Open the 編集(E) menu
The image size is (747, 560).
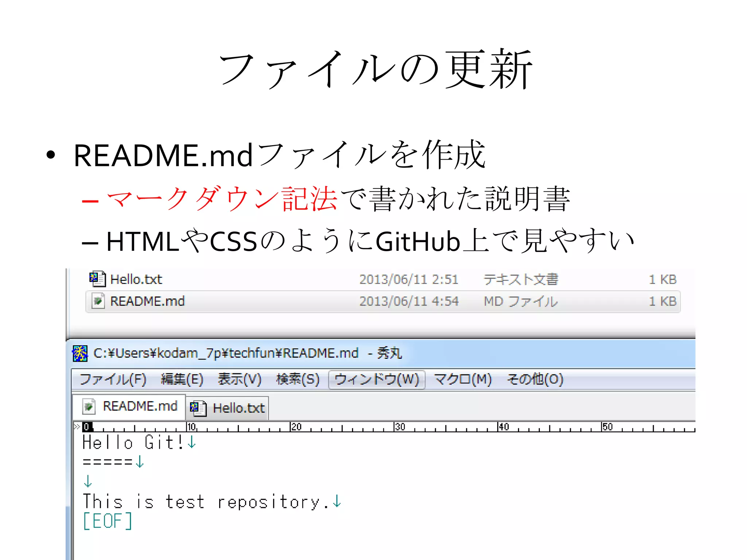(182, 379)
